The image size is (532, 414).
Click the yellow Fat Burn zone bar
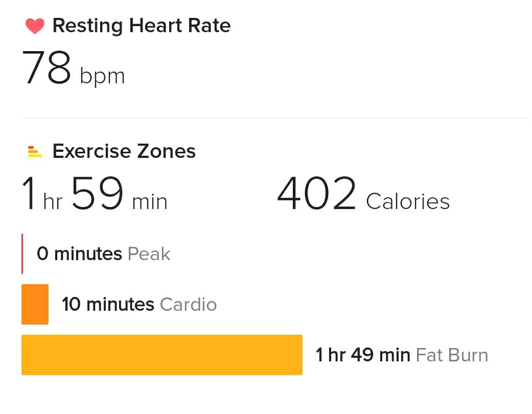[161, 355]
